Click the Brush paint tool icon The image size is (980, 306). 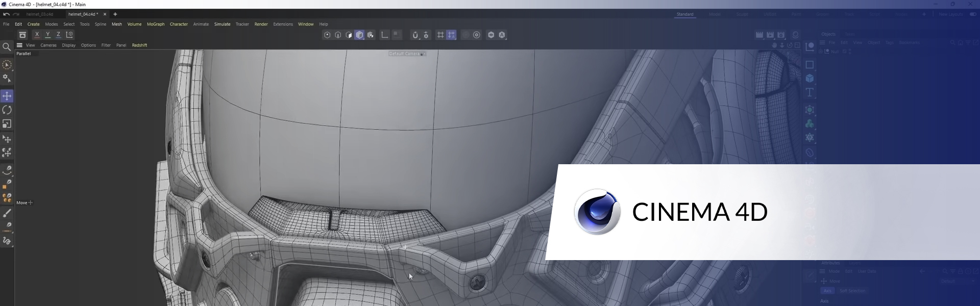(x=7, y=213)
